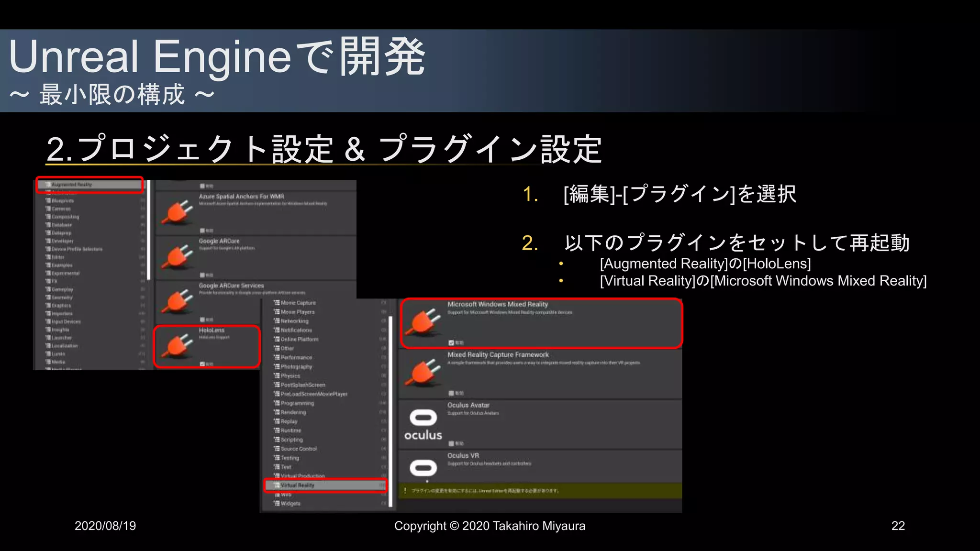
Task: Click the category icon beside Cameras
Action: pyautogui.click(x=48, y=209)
